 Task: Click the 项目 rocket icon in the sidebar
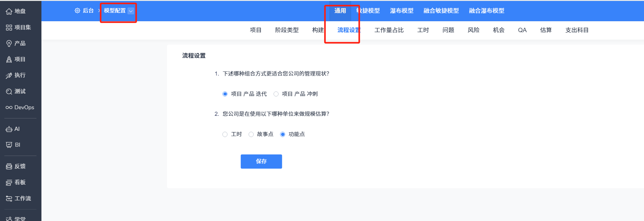coord(9,59)
